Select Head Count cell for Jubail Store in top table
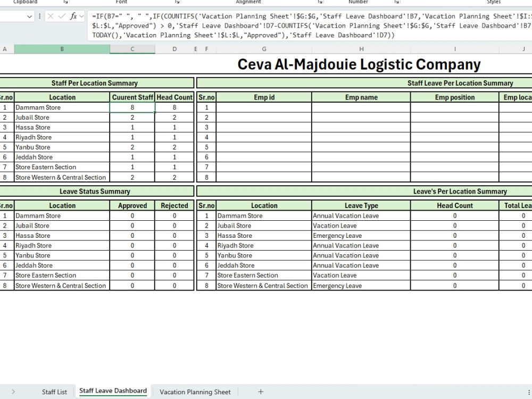The image size is (532, 399). coord(174,118)
